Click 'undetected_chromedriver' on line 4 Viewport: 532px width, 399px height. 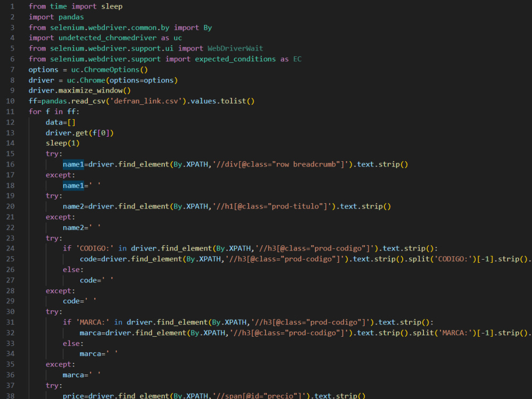tap(107, 38)
